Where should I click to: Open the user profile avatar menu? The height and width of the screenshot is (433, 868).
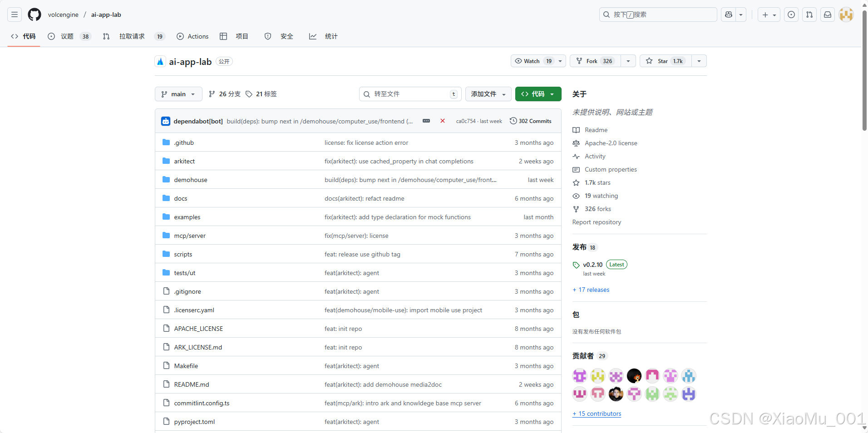(846, 15)
